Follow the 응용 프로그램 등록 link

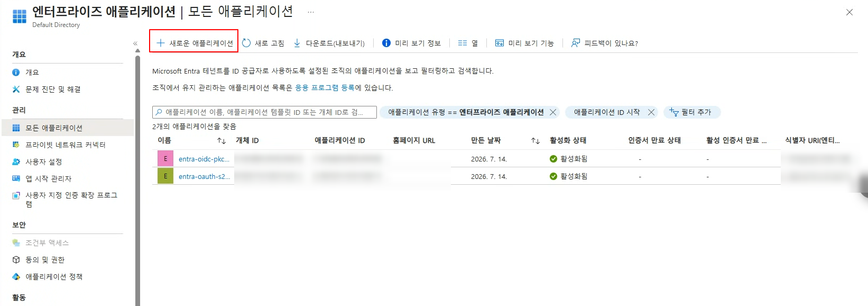pyautogui.click(x=325, y=87)
